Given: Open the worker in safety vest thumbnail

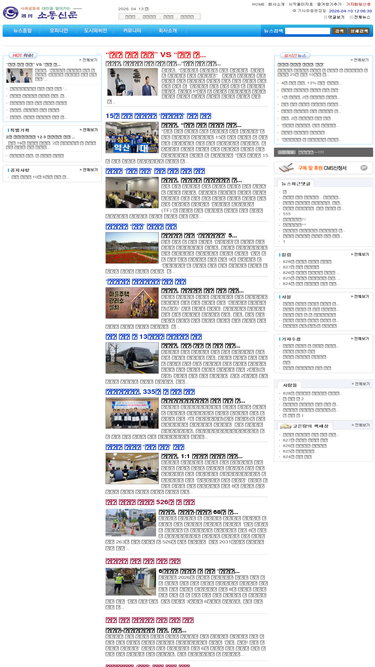Looking at the screenshot, I should click(131, 581).
